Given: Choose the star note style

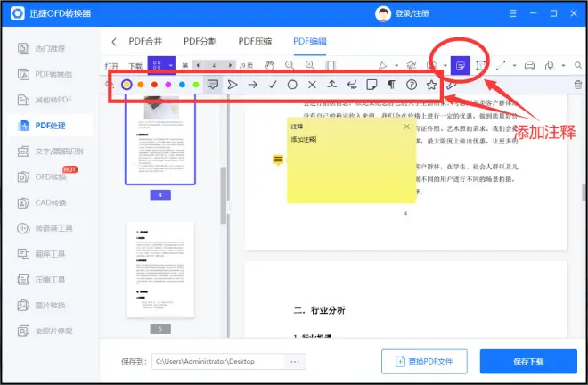Looking at the screenshot, I should coord(431,85).
